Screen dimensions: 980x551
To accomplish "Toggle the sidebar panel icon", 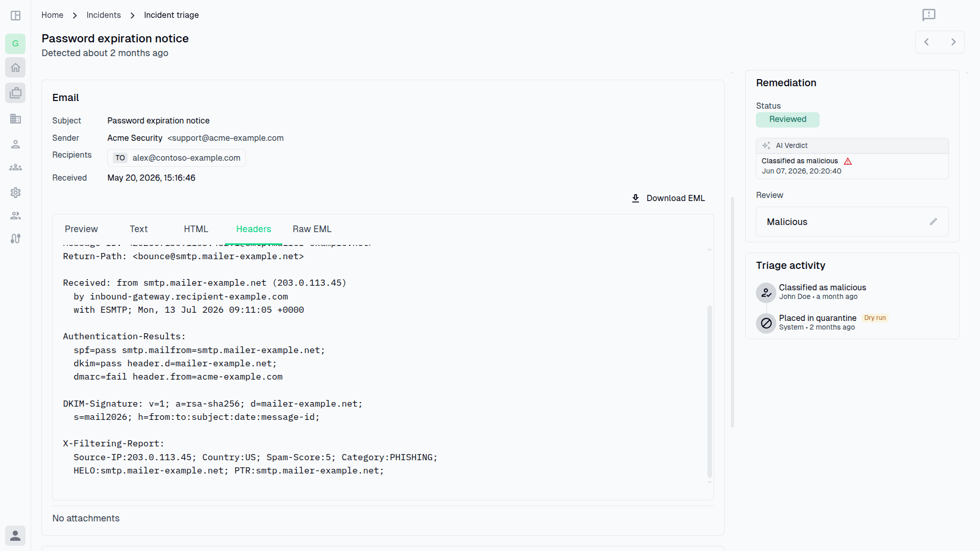I will tap(15, 15).
